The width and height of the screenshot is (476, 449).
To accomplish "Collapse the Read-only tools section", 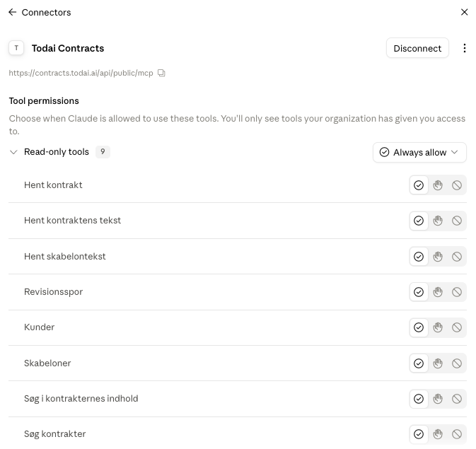I will [x=13, y=152].
